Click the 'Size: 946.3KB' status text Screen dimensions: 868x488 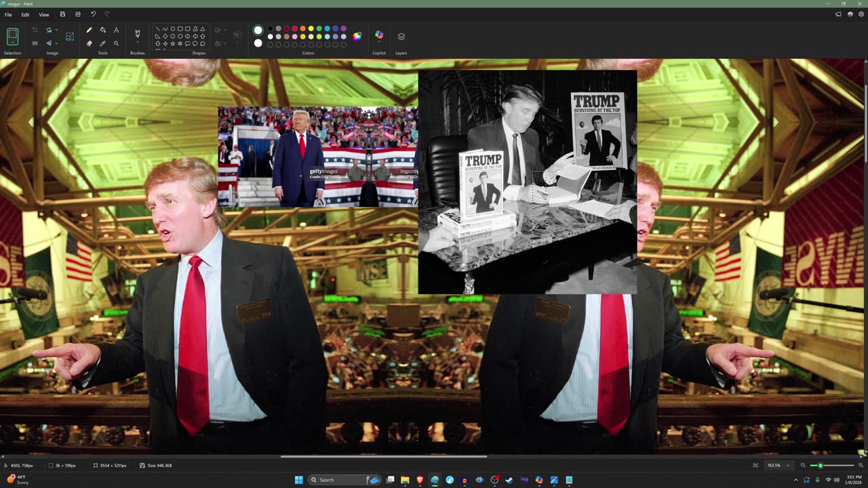tap(159, 466)
